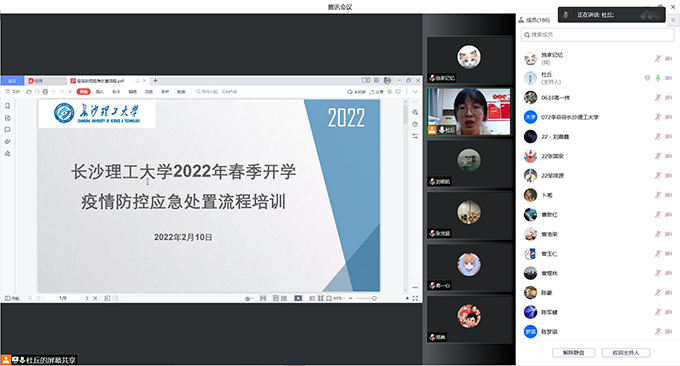This screenshot has height=366, width=680.
Task: Toggle microphone for first participant 独家记忆
Action: coord(658,59)
